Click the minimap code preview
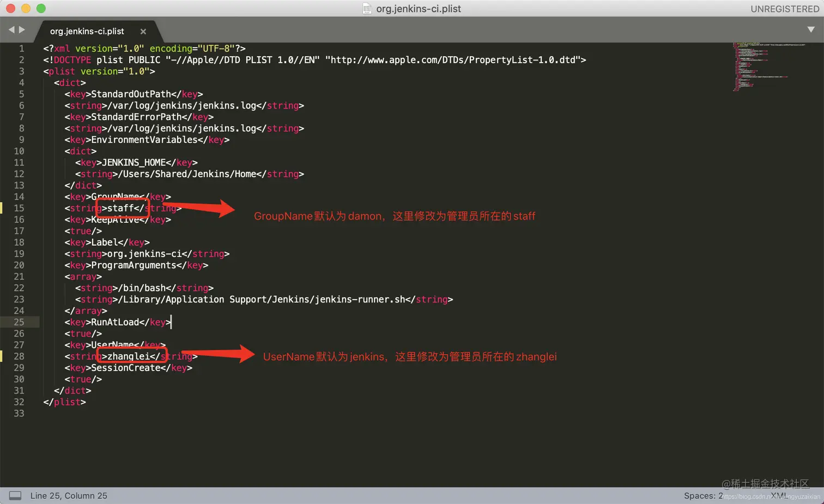 [768, 66]
